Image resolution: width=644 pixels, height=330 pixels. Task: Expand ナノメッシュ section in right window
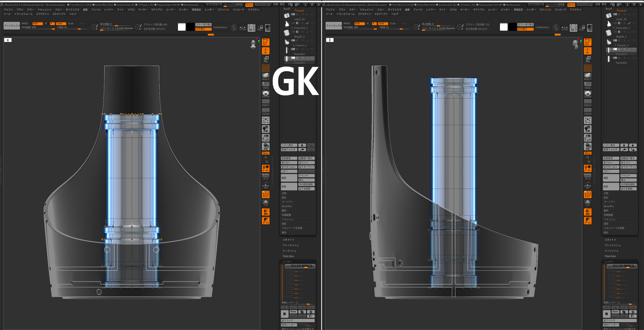click(611, 251)
